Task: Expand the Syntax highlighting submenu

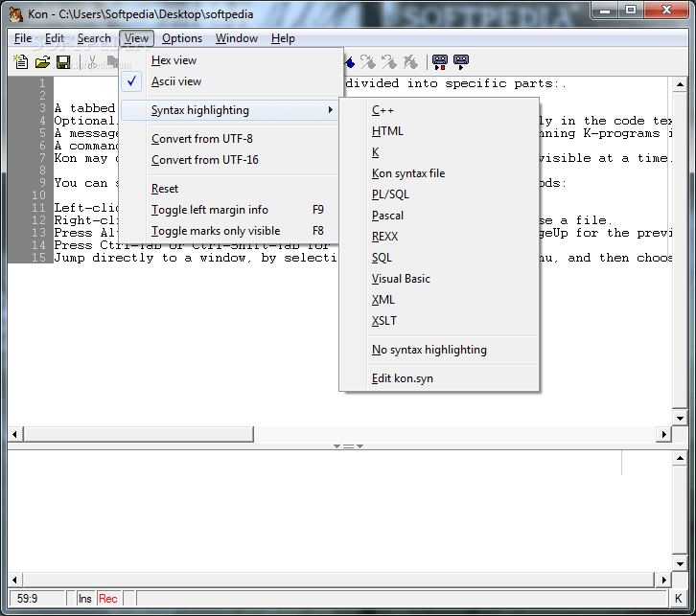Action: [229, 110]
